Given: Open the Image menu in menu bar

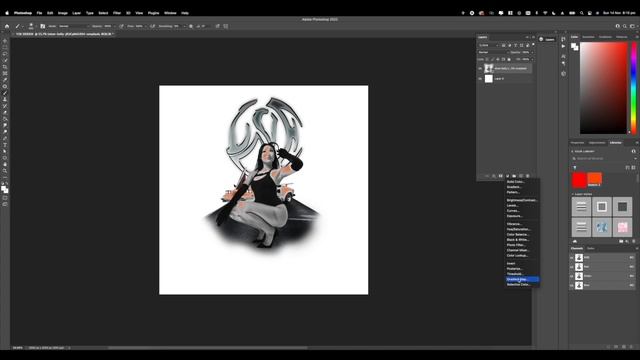Looking at the screenshot, I should [x=62, y=13].
